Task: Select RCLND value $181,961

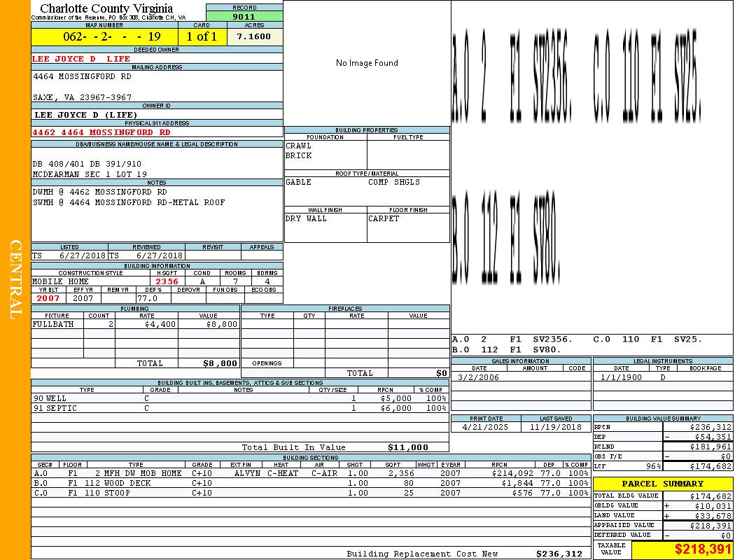Action: pos(710,447)
